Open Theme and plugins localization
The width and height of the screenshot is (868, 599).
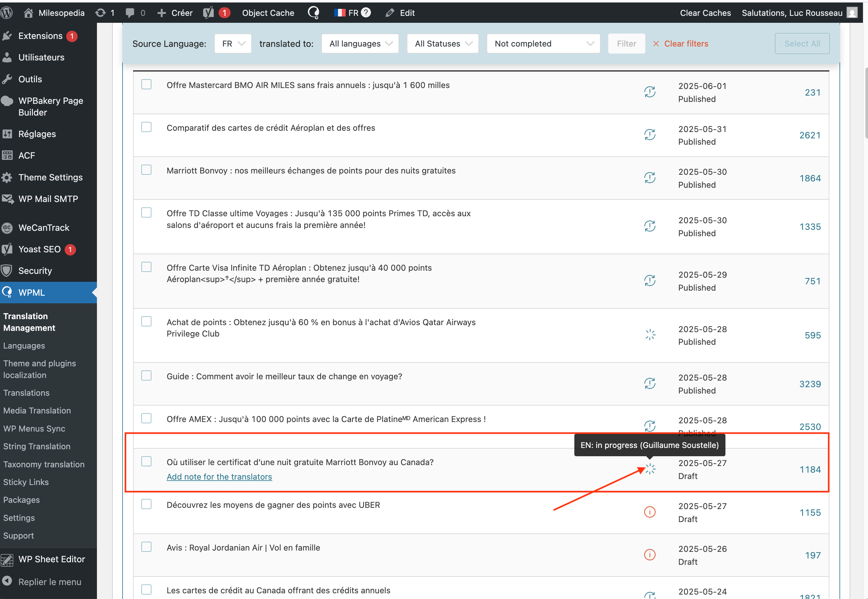point(39,369)
